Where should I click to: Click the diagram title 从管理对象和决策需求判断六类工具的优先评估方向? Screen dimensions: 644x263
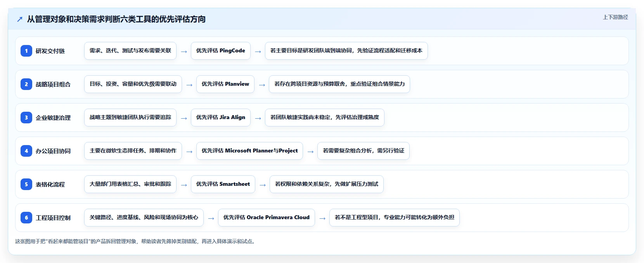point(116,19)
